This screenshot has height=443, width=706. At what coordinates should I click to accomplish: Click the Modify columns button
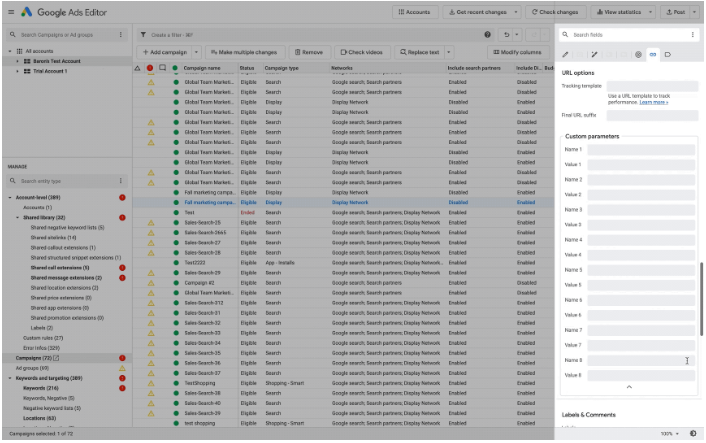(x=518, y=52)
